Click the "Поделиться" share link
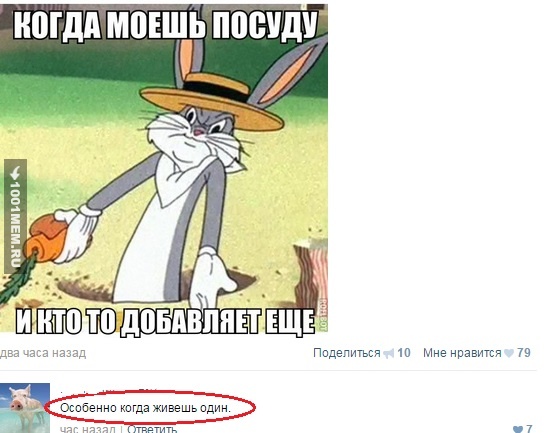The height and width of the screenshot is (433, 551). tap(347, 353)
